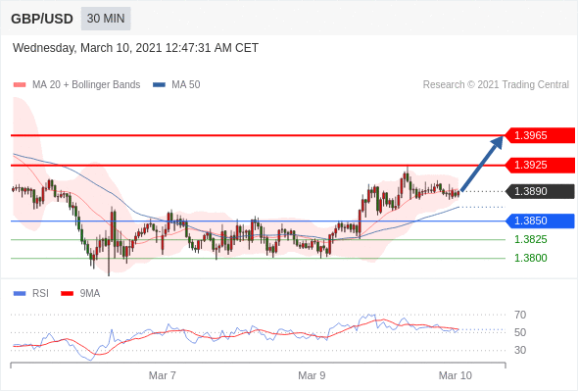Image resolution: width=578 pixels, height=392 pixels.
Task: Toggle the 9MA legend entry
Action: [80, 294]
